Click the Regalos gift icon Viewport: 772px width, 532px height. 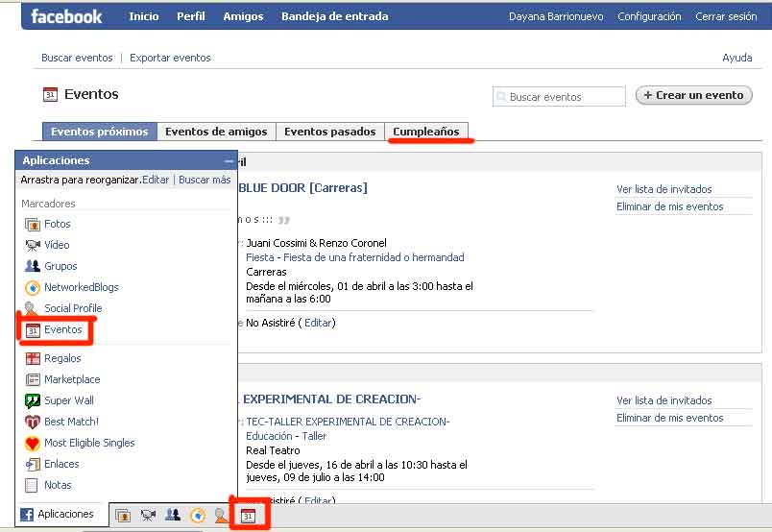(33, 358)
